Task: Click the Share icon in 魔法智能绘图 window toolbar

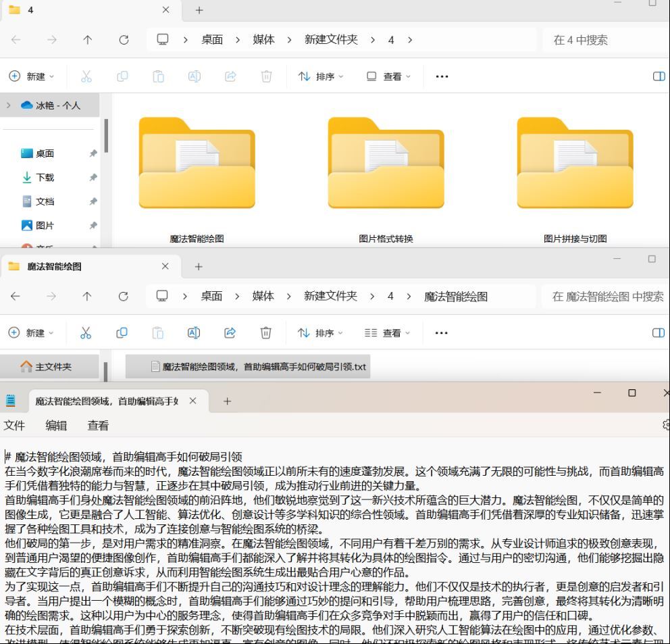Action: 230,332
